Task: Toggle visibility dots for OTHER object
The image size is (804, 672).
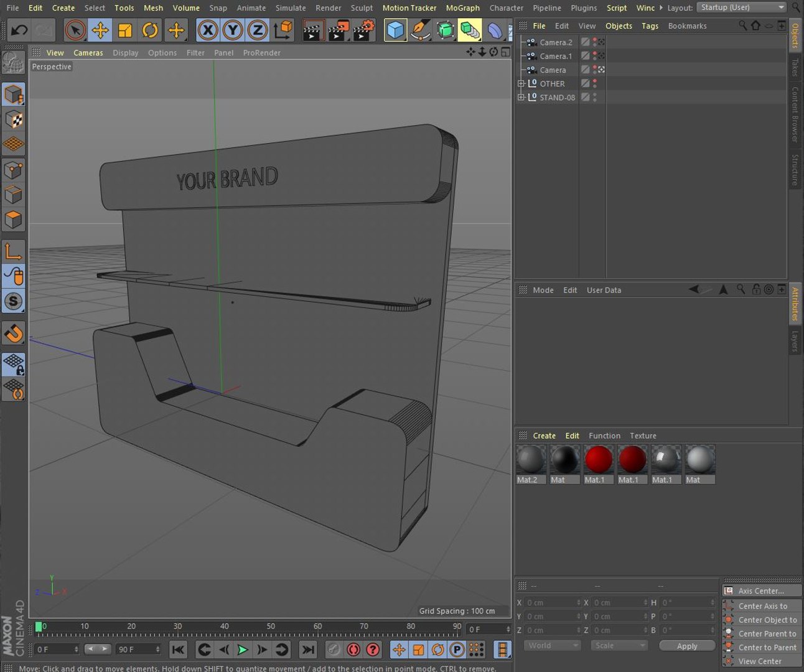Action: point(595,83)
